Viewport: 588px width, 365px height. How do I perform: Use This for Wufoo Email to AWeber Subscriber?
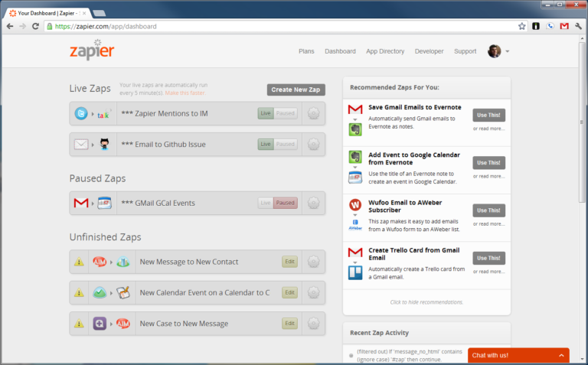pyautogui.click(x=488, y=210)
